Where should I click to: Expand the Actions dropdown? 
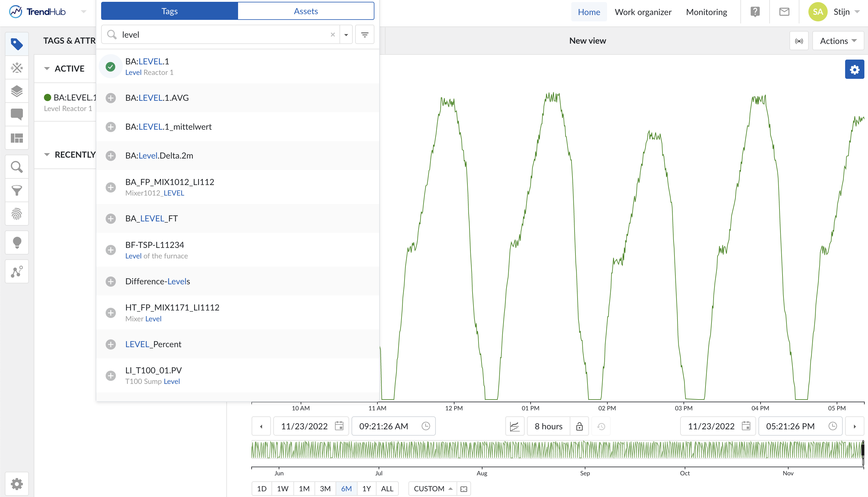click(838, 41)
